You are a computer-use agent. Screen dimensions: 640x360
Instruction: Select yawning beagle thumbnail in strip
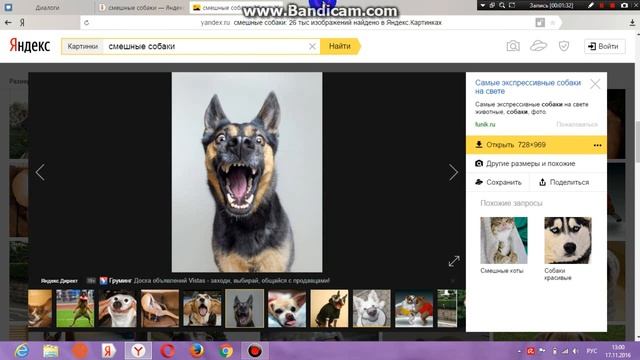[x=202, y=309]
